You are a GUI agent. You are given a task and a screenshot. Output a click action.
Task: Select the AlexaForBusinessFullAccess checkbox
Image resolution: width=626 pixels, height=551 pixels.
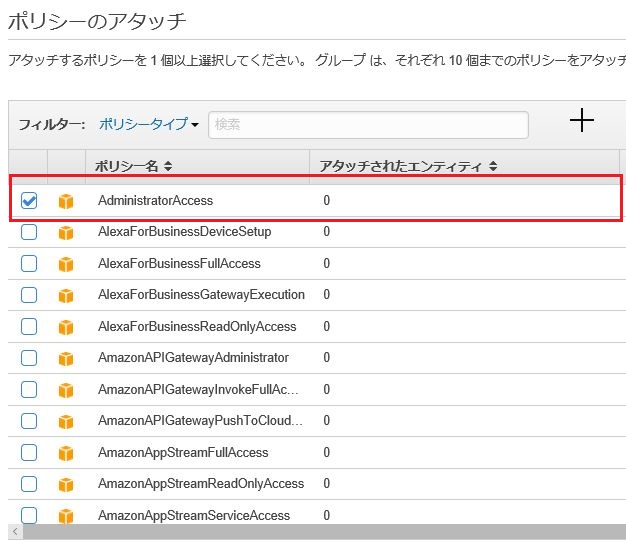coord(29,264)
